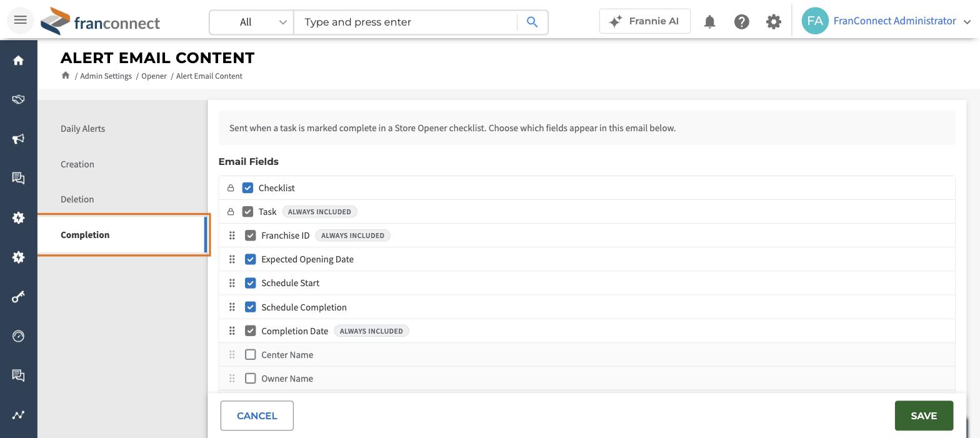Click the Type and press enter search field
Image resolution: width=980 pixels, height=438 pixels.
[x=406, y=22]
